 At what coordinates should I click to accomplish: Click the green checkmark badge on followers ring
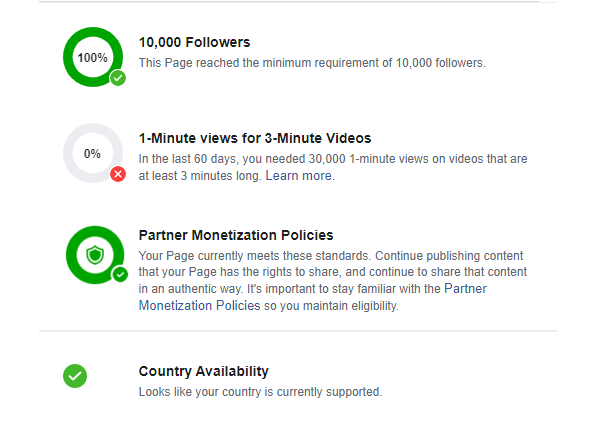click(x=118, y=78)
